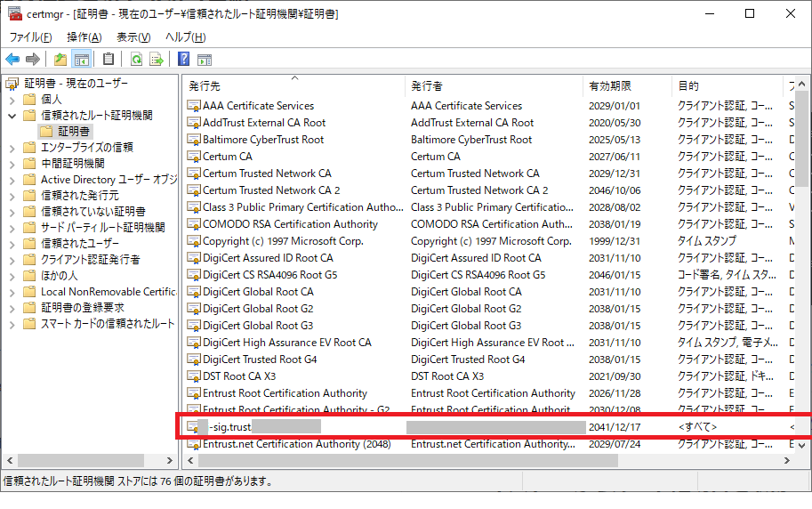Toggle the Show/Hide Console Tree icon
Screen dimensions: 812x509
pos(81,60)
